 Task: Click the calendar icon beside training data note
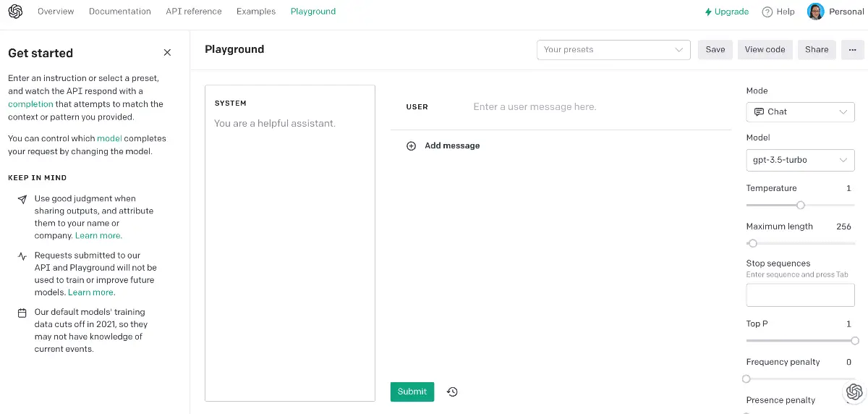click(x=22, y=313)
